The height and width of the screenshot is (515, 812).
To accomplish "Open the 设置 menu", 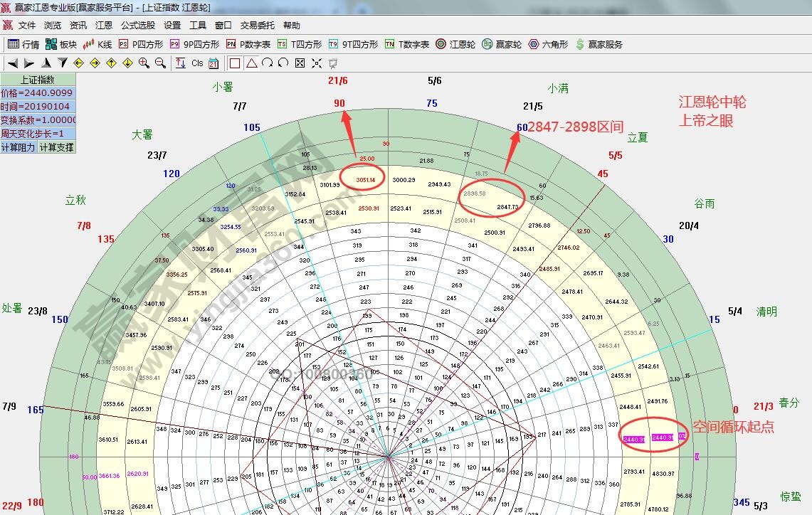I will pos(172,24).
